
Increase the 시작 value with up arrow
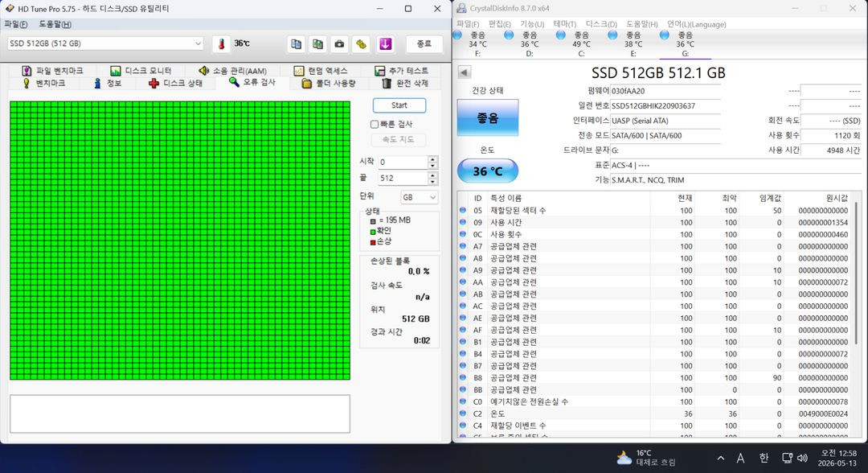coord(433,159)
